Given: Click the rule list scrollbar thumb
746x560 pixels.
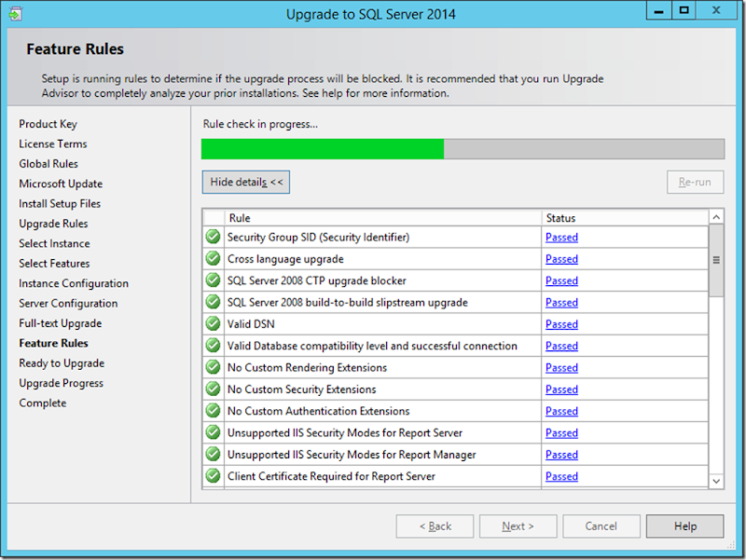Looking at the screenshot, I should tap(716, 260).
